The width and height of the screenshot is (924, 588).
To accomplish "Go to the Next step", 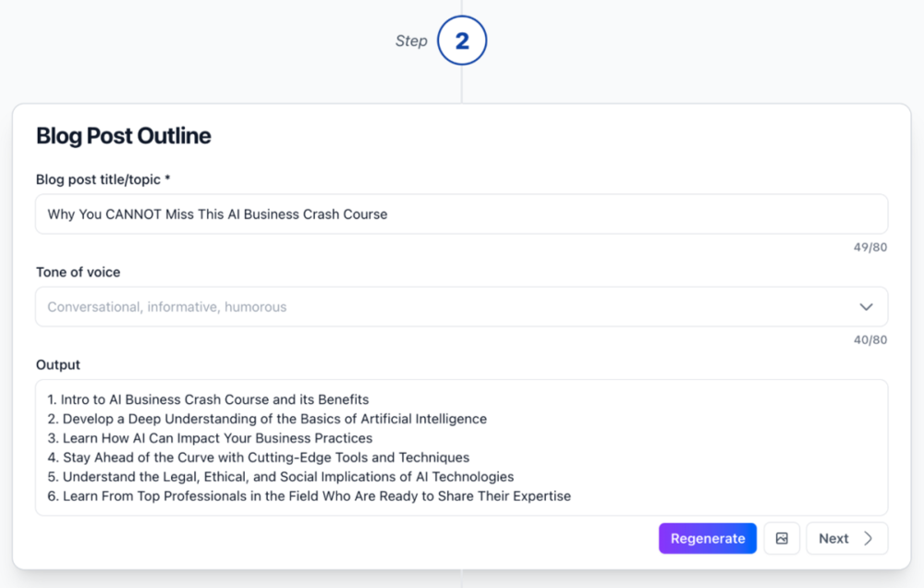I will coord(845,538).
